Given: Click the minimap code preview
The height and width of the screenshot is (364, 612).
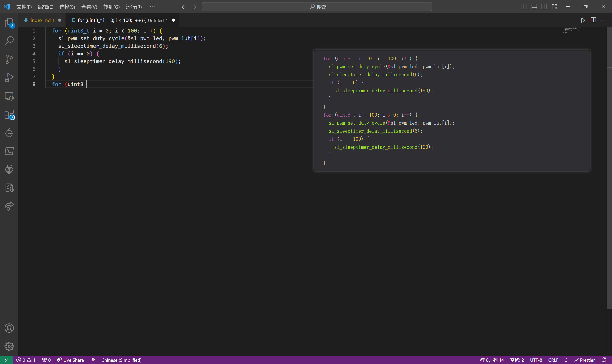Looking at the screenshot, I should click(x=572, y=30).
